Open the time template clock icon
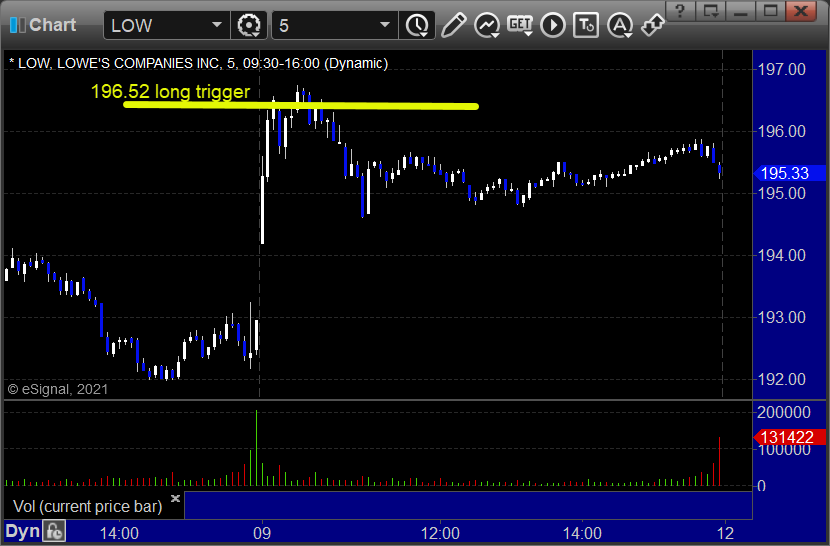 (417, 25)
